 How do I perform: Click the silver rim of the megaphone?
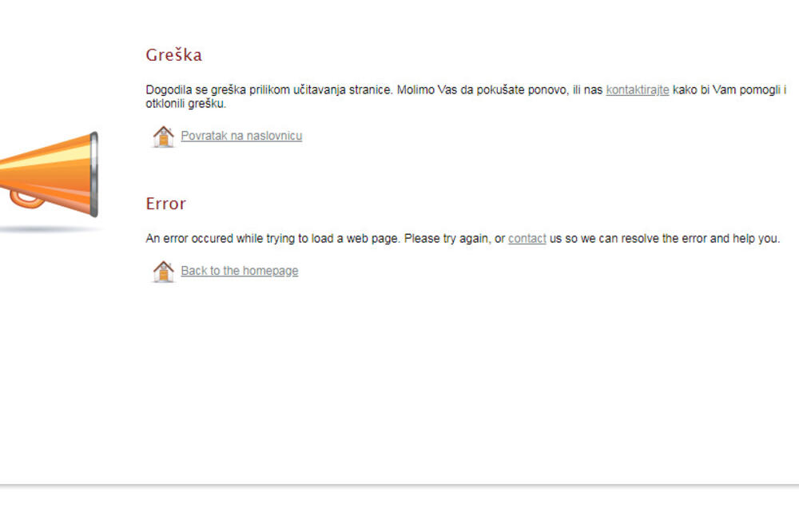(x=94, y=174)
